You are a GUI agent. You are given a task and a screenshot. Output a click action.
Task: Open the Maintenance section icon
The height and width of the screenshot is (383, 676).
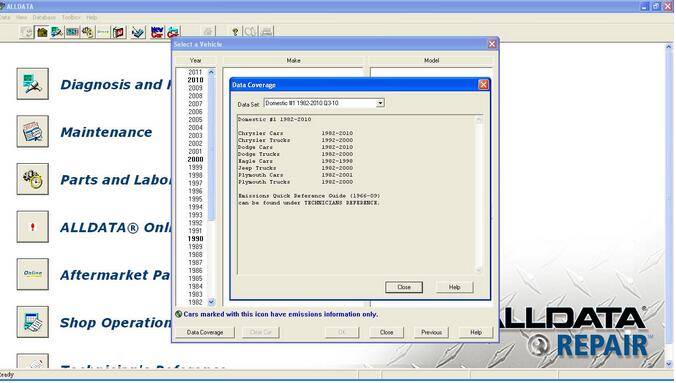pyautogui.click(x=33, y=132)
